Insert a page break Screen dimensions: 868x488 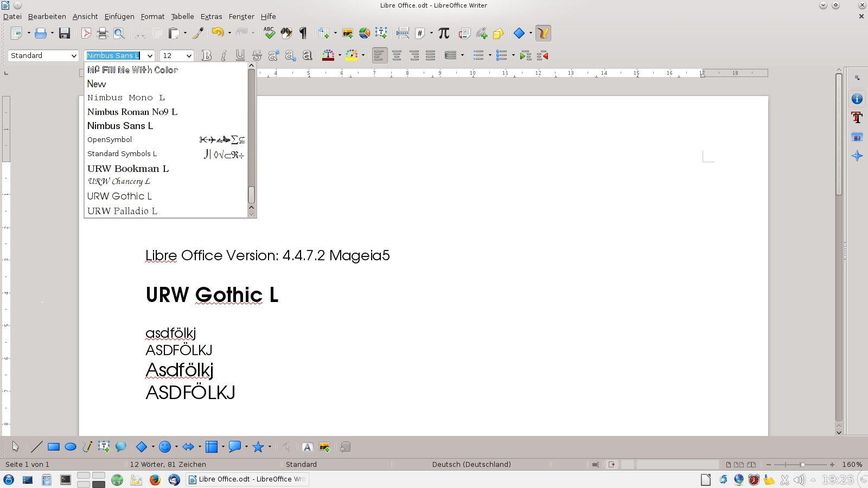coord(403,34)
